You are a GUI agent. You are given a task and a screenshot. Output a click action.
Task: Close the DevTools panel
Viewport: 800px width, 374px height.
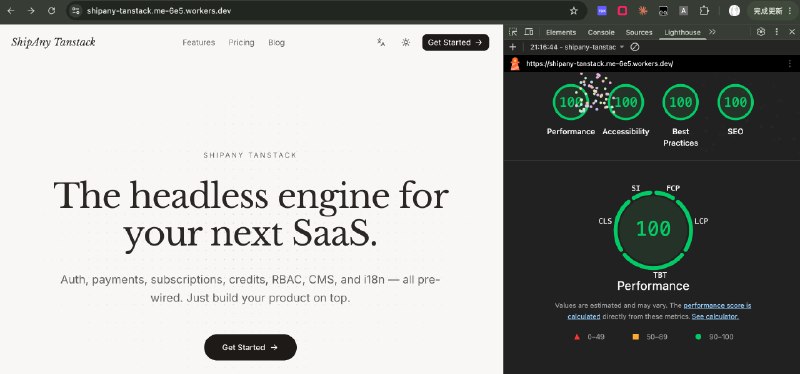[x=792, y=32]
